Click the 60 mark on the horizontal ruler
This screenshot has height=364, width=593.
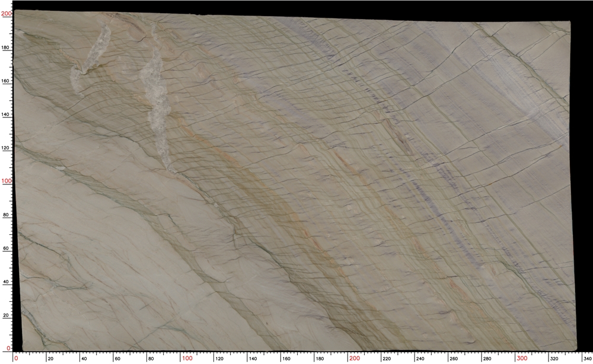pyautogui.click(x=117, y=359)
